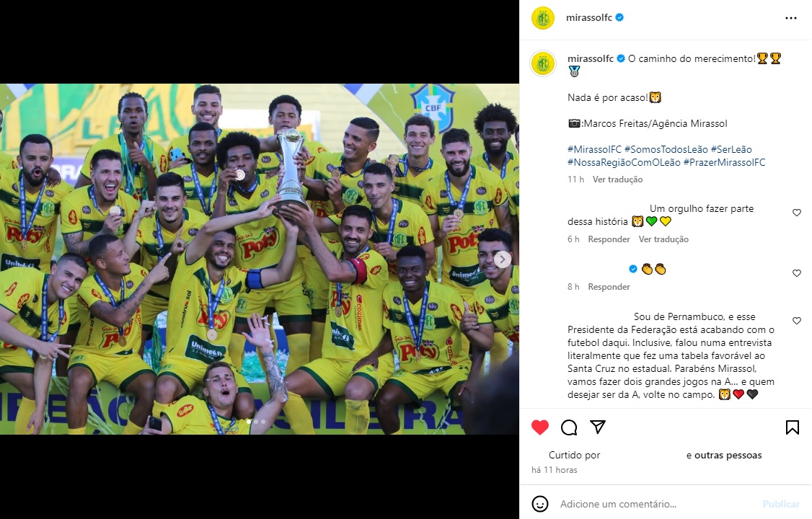Open the comment speech bubble icon

tap(568, 427)
